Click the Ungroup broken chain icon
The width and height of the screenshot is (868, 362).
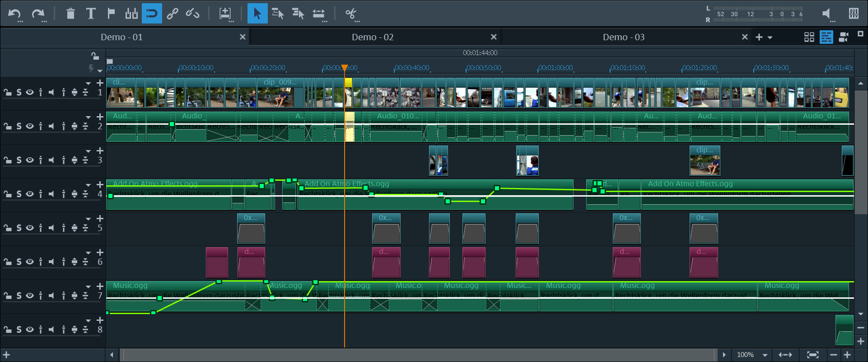point(193,14)
